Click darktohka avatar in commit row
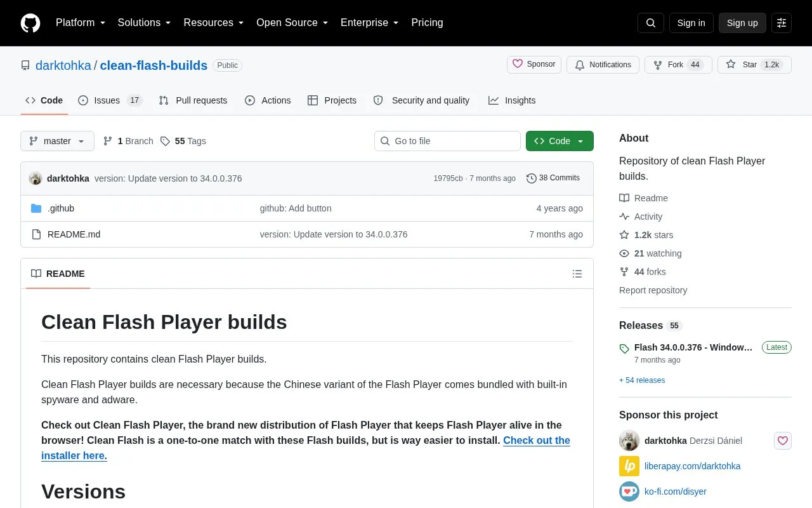Screen dimensions: 812x508 coord(36,178)
